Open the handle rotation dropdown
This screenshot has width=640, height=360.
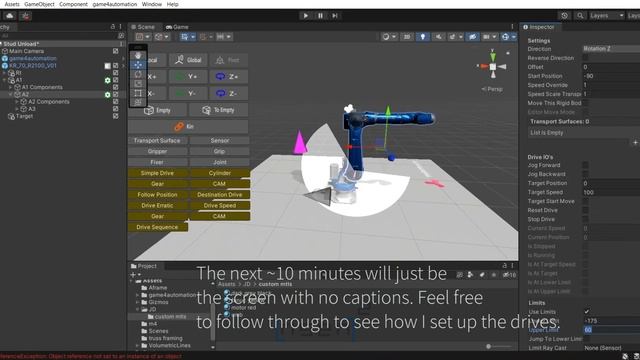point(162,37)
